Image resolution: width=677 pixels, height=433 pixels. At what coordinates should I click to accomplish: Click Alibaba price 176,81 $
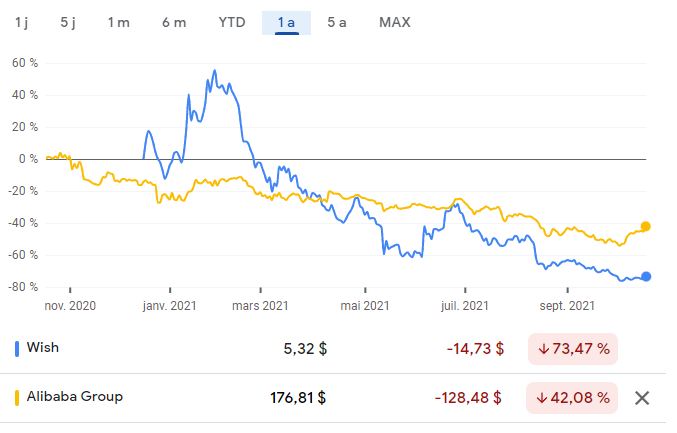coord(299,398)
